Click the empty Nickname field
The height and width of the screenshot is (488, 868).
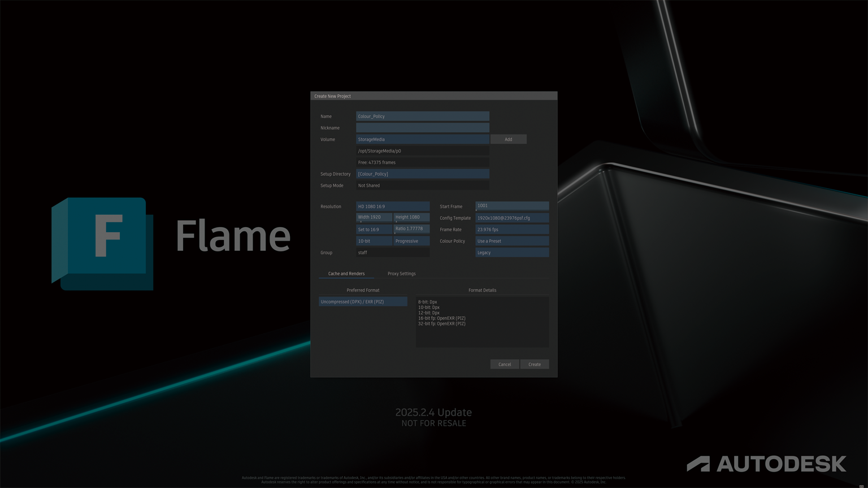[422, 128]
